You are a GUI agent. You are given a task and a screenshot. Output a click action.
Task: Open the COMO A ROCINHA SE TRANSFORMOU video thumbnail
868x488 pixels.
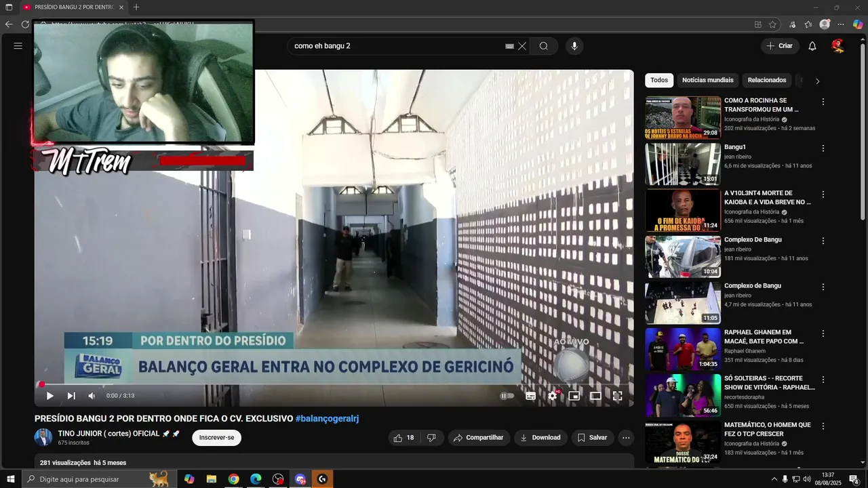click(x=683, y=118)
